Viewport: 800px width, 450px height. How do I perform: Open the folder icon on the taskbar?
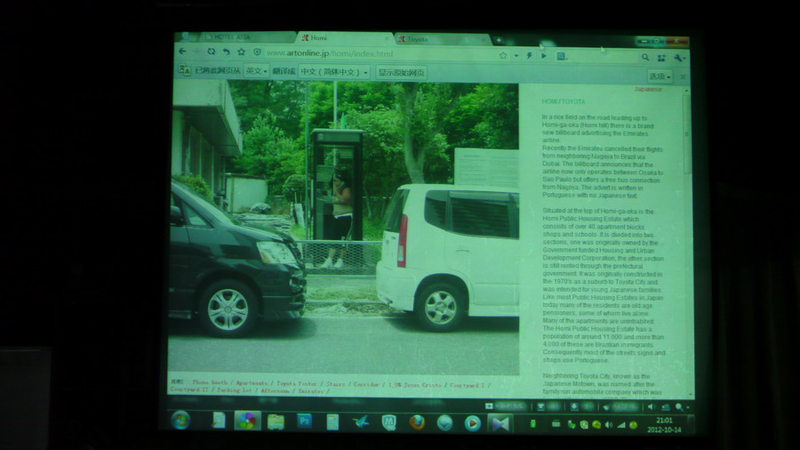(x=276, y=421)
